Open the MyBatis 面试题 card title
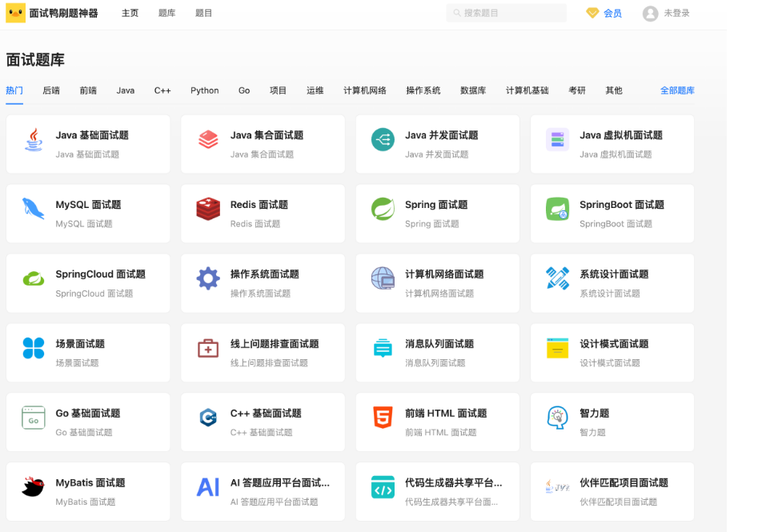The image size is (778, 532). (90, 482)
